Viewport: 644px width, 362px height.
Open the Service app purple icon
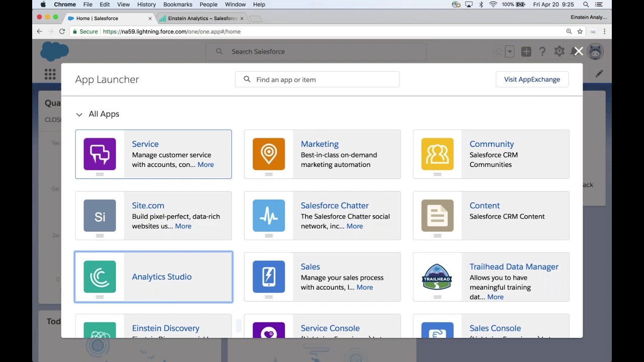point(100,154)
